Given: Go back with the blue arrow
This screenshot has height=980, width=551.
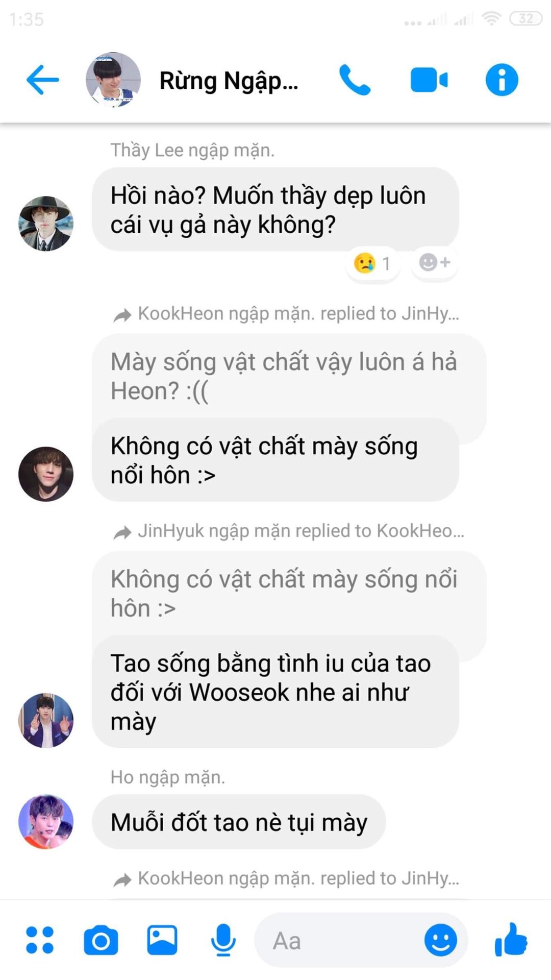Looking at the screenshot, I should coord(43,80).
